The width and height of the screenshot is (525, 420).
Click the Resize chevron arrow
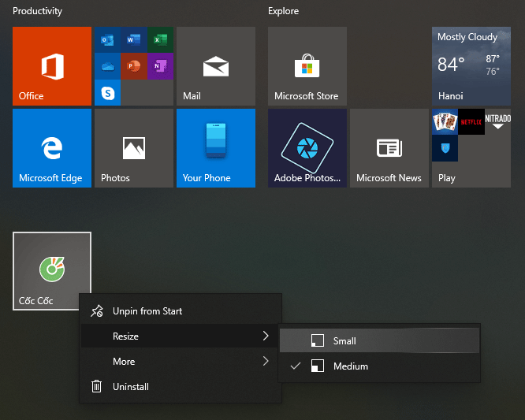[x=266, y=336]
